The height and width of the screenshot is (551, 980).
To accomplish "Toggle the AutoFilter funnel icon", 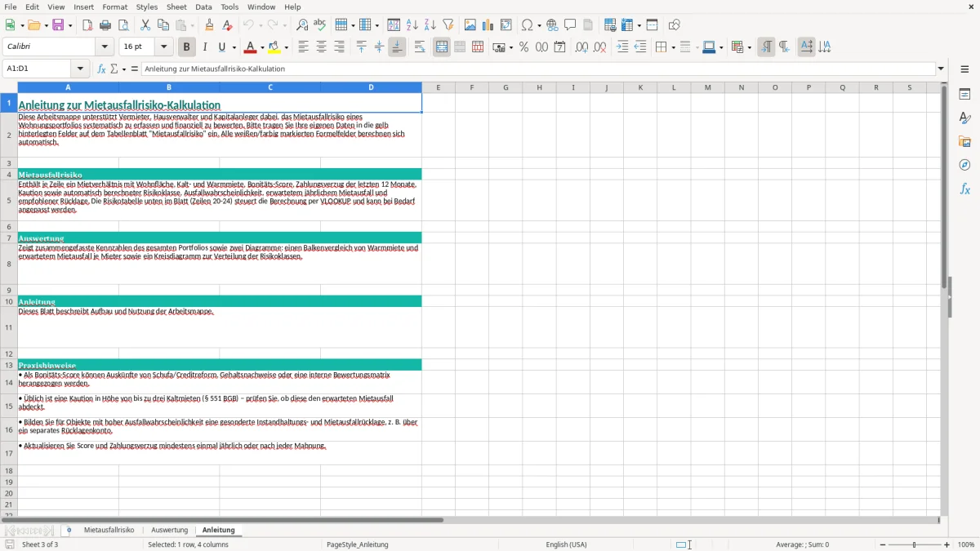I will (448, 25).
